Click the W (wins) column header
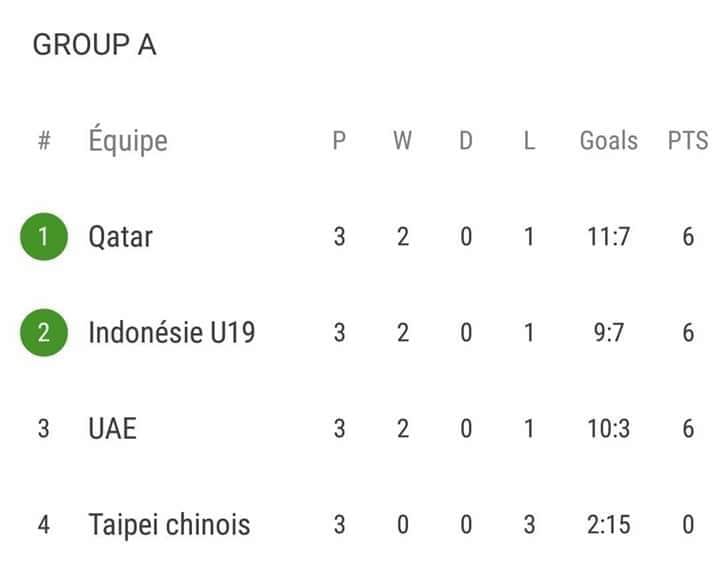Viewport: 720px width, 586px height. coord(402,141)
